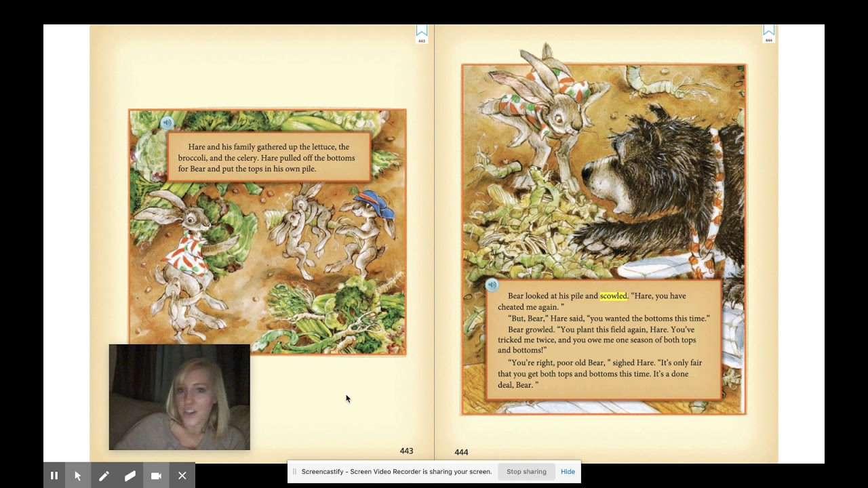Click the Stop sharing button

[526, 472]
